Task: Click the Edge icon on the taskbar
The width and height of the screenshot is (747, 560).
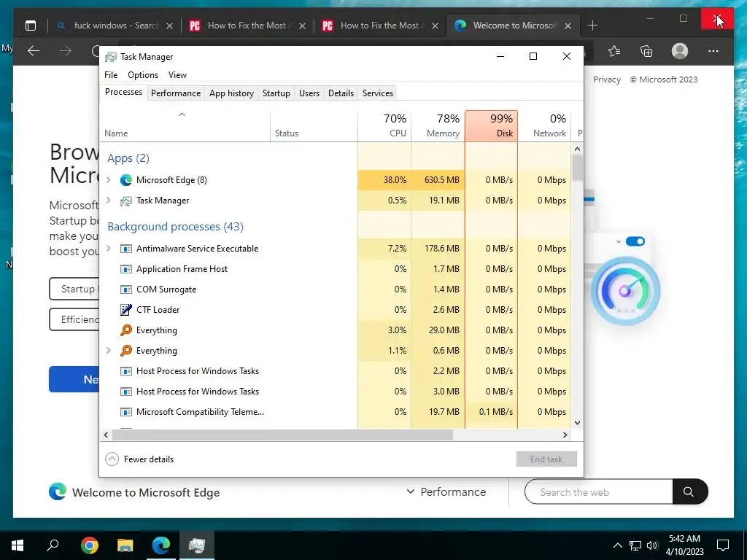Action: (x=161, y=545)
